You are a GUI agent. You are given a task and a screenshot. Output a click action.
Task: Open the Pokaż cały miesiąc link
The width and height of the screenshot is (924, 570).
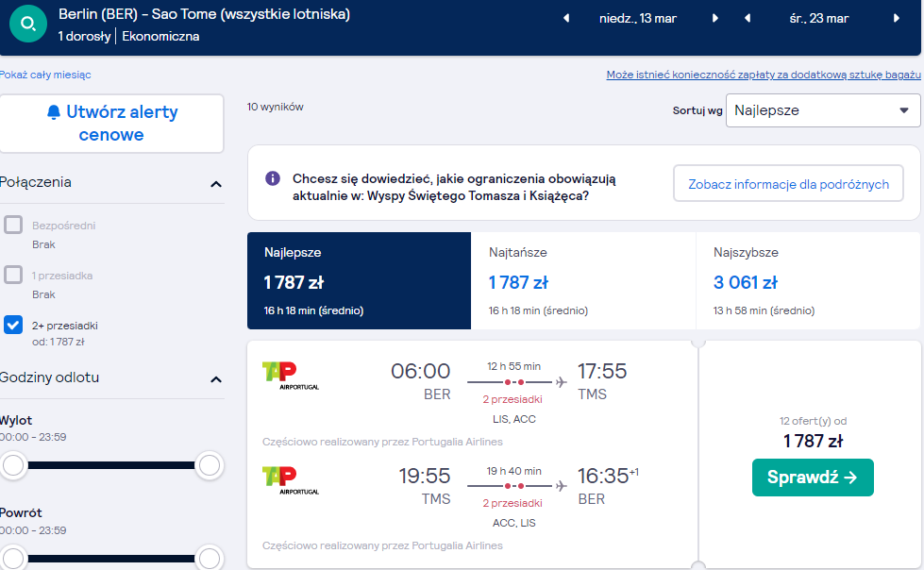44,75
